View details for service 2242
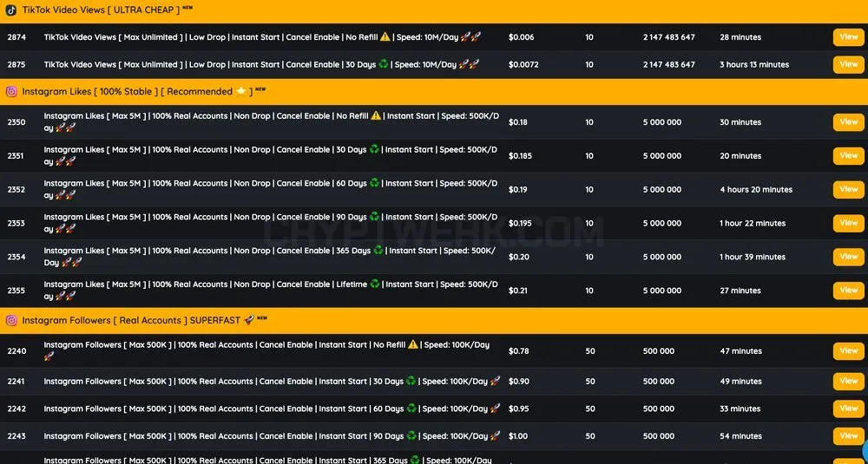Image resolution: width=868 pixels, height=464 pixels. pyautogui.click(x=849, y=408)
